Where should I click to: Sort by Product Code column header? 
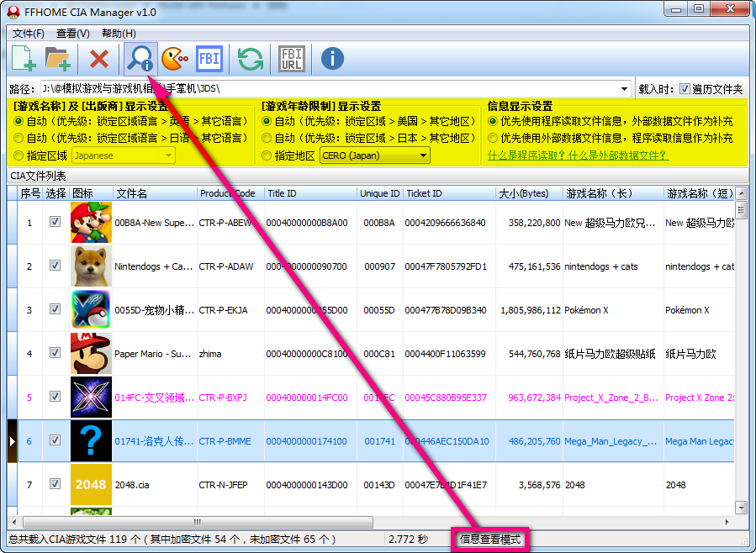pos(230,193)
